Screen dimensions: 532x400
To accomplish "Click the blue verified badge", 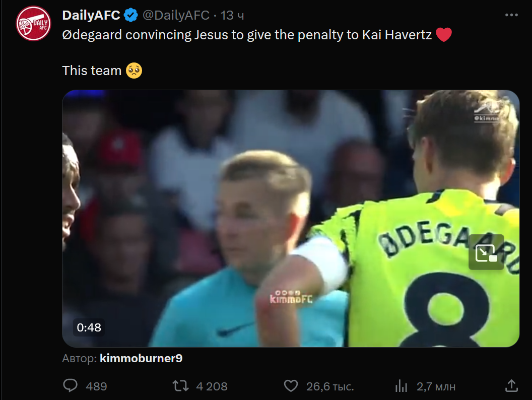I will click(x=131, y=16).
